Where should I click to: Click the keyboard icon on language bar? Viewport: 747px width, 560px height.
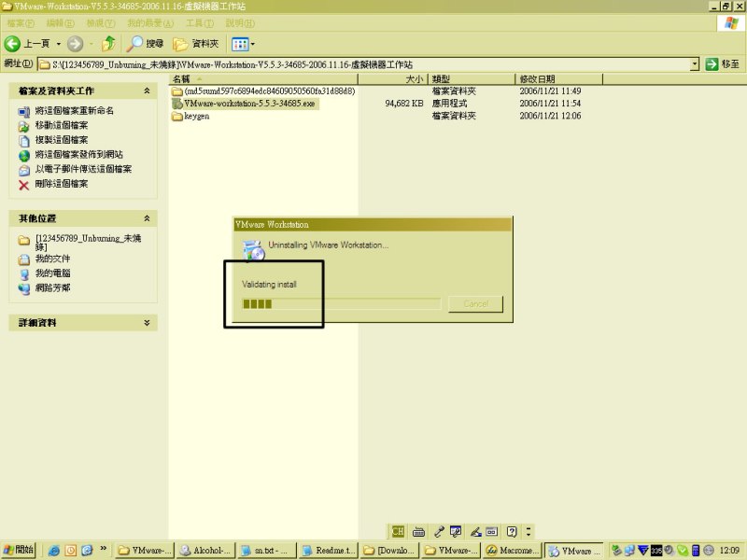pyautogui.click(x=418, y=531)
